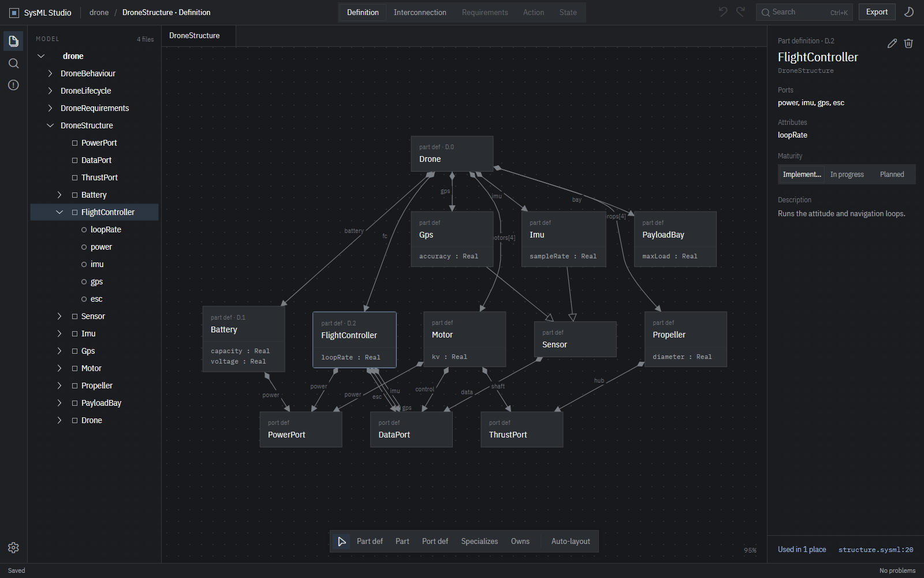The image size is (924, 578).
Task: Collapse FlightController part in tree
Action: 59,212
